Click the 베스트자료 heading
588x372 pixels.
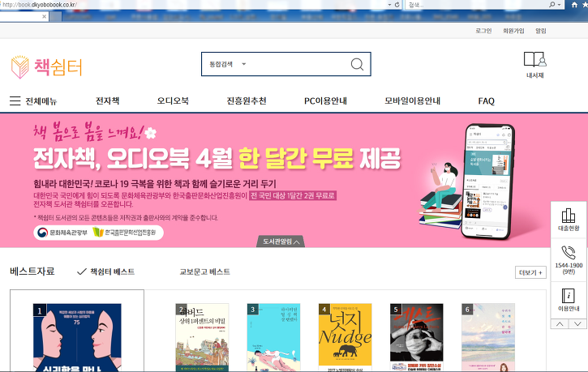point(32,272)
